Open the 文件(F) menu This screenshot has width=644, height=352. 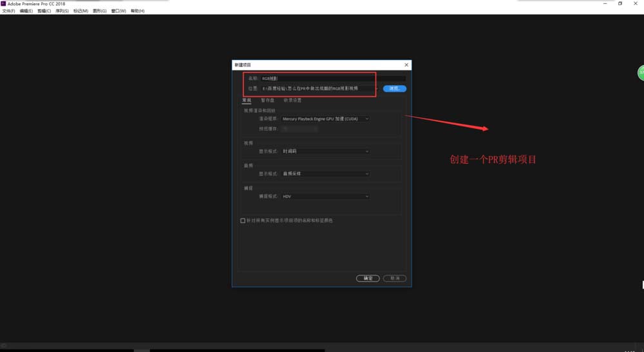tap(8, 11)
